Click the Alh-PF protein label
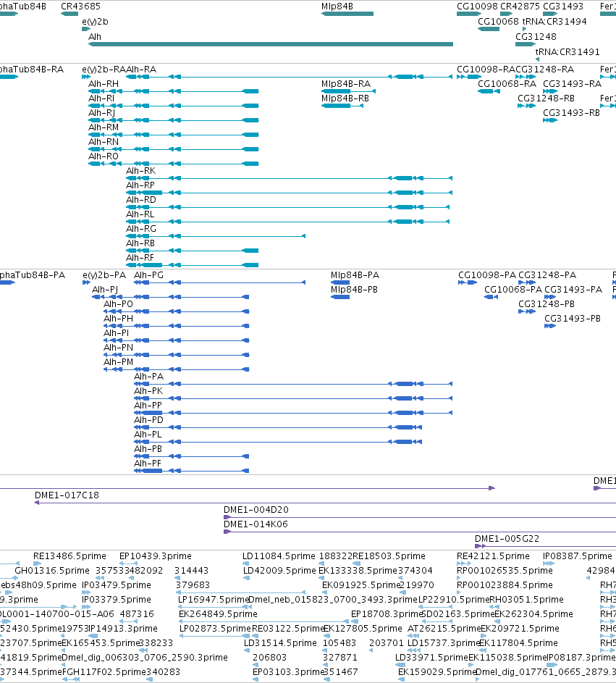The height and width of the screenshot is (683, 616). click(x=148, y=464)
